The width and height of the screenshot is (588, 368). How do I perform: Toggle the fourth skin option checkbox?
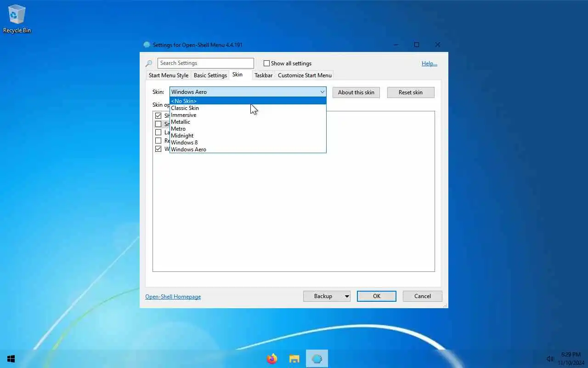(x=158, y=140)
